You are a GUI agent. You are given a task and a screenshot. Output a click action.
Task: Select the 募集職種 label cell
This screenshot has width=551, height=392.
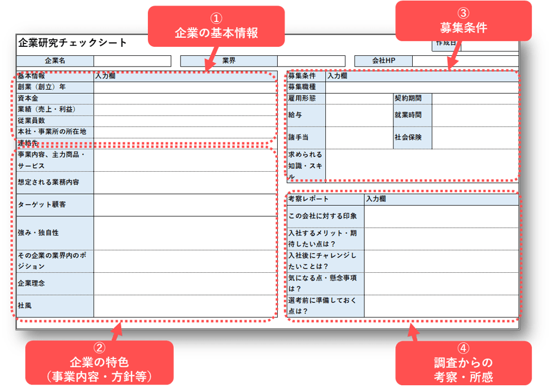[307, 88]
